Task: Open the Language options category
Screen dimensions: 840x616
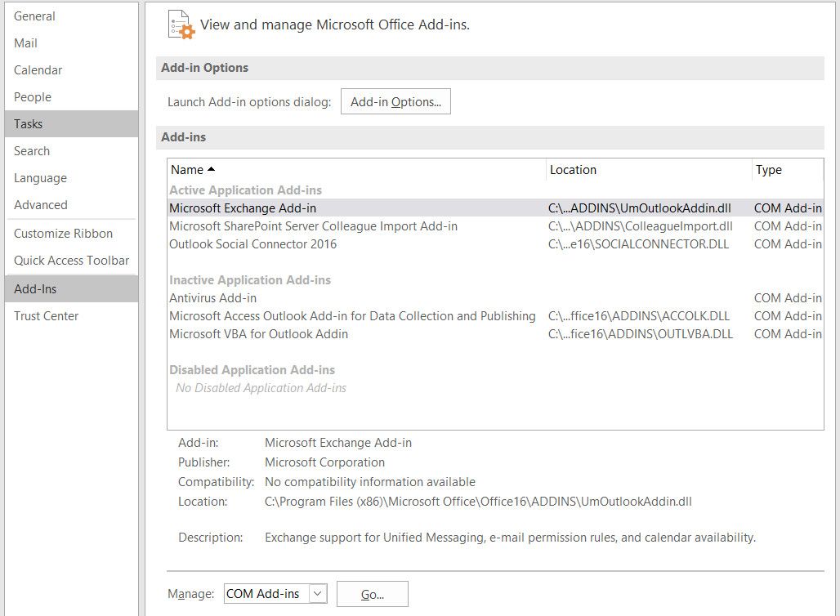Action: (x=40, y=178)
